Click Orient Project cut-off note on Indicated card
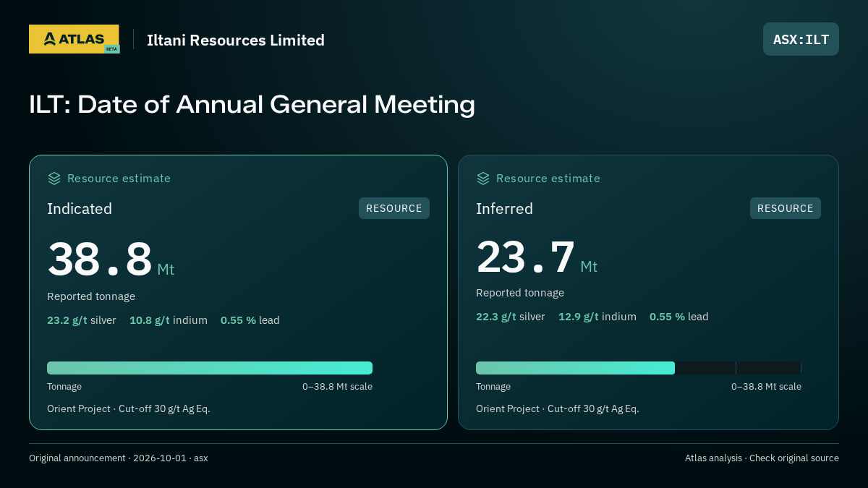The width and height of the screenshot is (868, 488). (x=129, y=408)
